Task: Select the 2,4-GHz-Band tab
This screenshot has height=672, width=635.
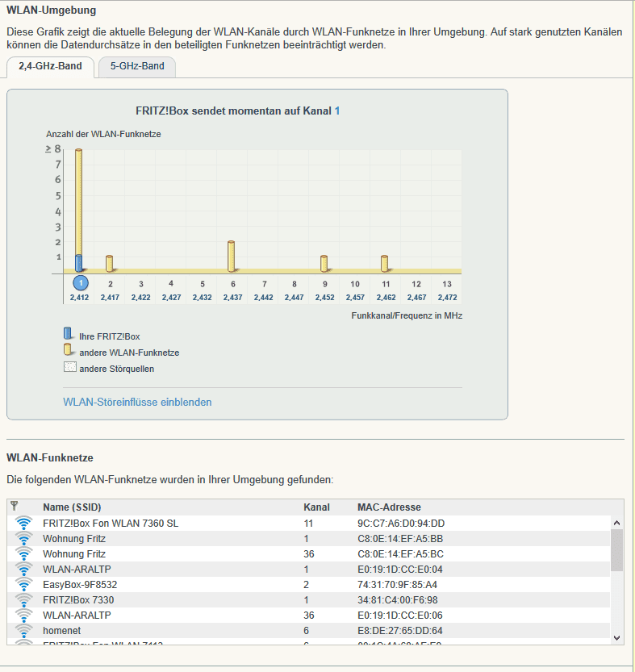Action: [x=50, y=67]
